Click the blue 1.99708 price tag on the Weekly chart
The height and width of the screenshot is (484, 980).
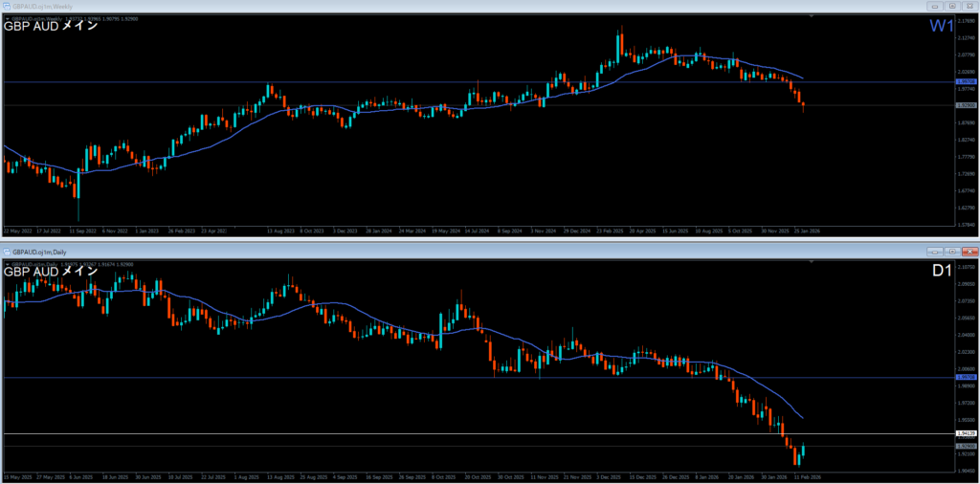pyautogui.click(x=965, y=82)
